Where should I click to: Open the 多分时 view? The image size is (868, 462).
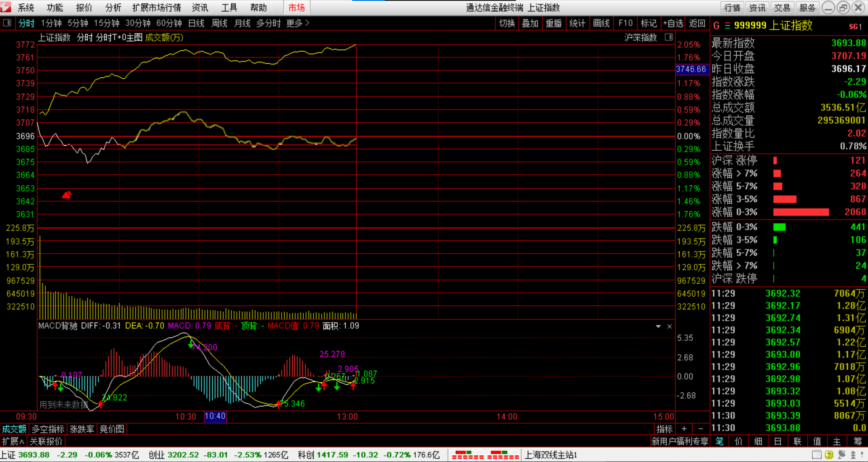(x=269, y=23)
